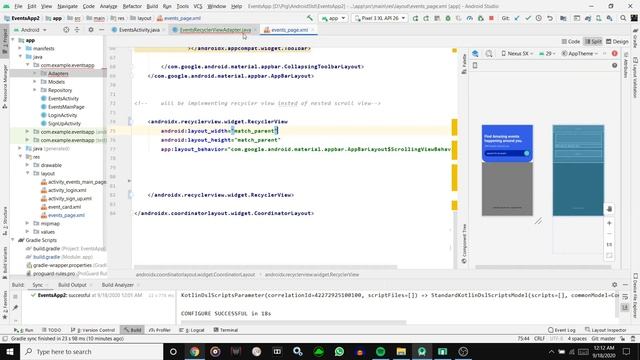The height and width of the screenshot is (360, 640).
Task: Open the Pixel 3 XL API 26 device dropdown
Action: 380,18
